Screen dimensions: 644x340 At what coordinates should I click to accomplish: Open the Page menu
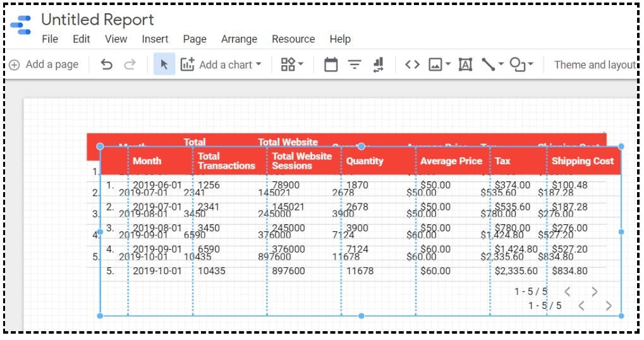(195, 39)
